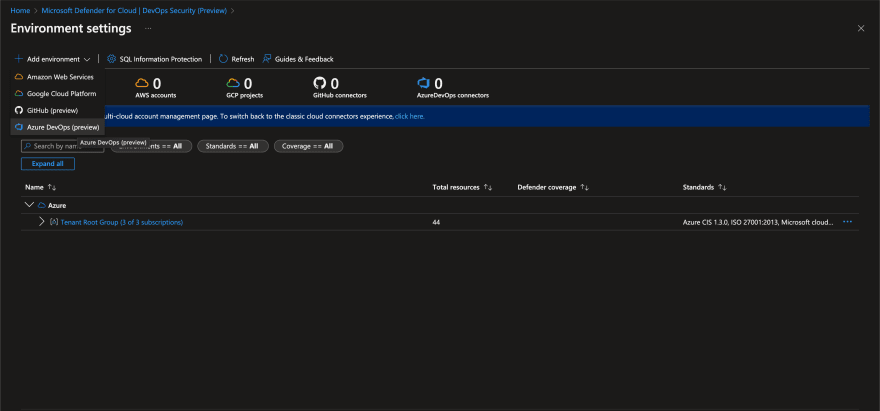Open the Standards == All filter
880x411 pixels.
(233, 146)
